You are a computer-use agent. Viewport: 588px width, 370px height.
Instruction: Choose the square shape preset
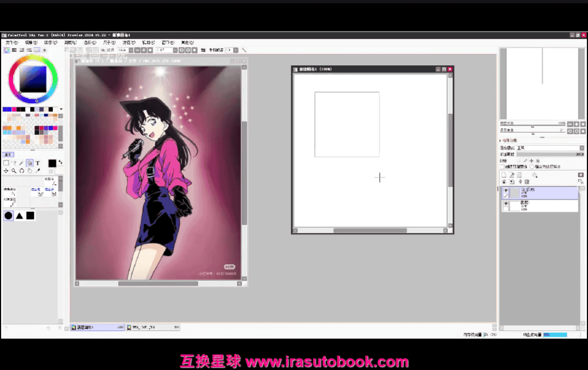coord(30,215)
